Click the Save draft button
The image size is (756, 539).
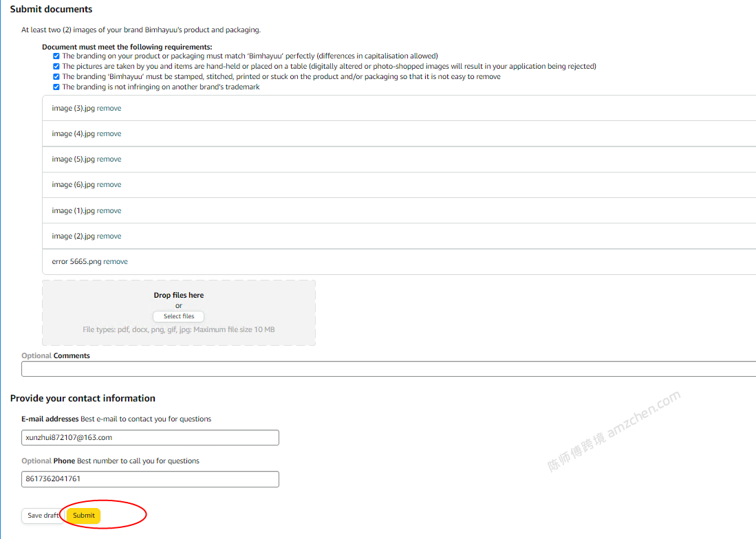coord(43,516)
